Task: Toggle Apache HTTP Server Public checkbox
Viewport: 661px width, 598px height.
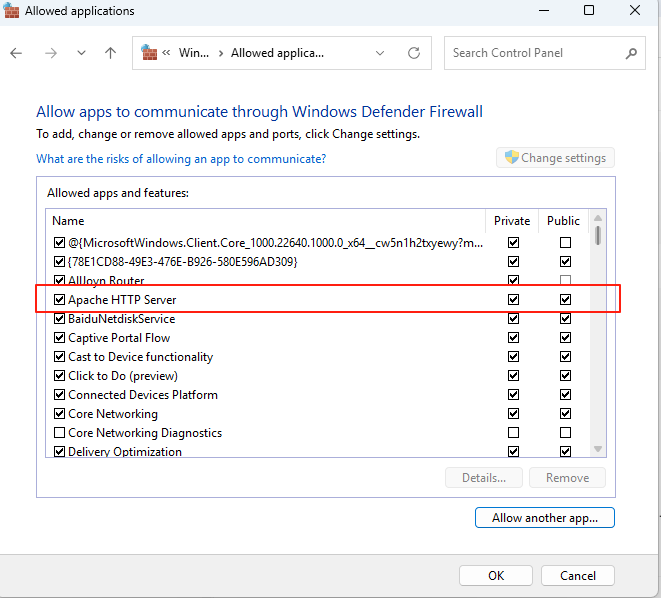Action: point(565,300)
